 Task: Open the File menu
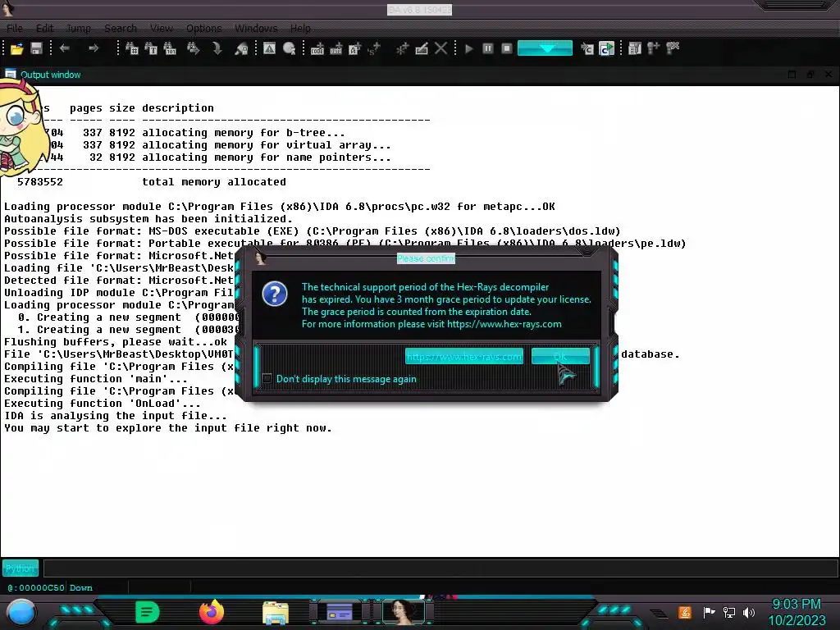(15, 29)
